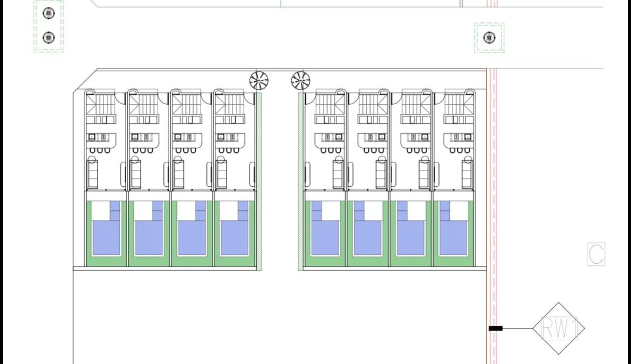Pick the lower column symbol in left dashed box
The height and width of the screenshot is (364, 631).
click(49, 37)
